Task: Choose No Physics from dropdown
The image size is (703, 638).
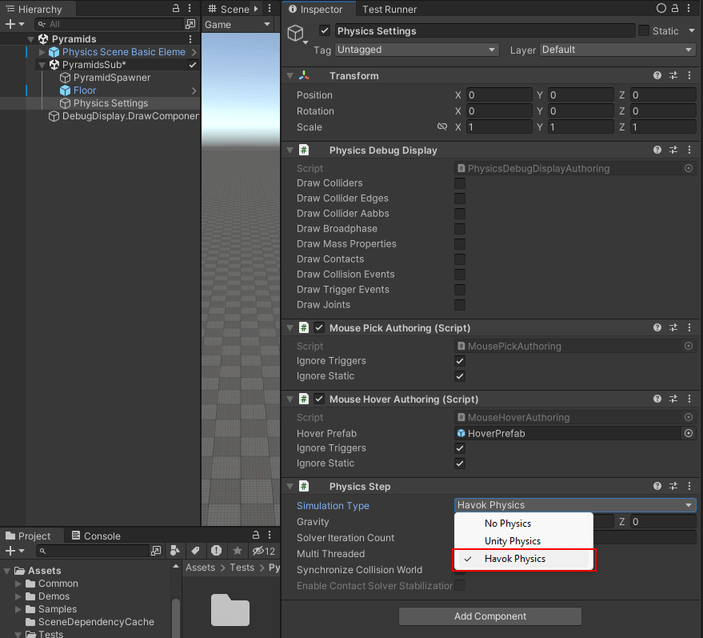Action: (x=523, y=523)
